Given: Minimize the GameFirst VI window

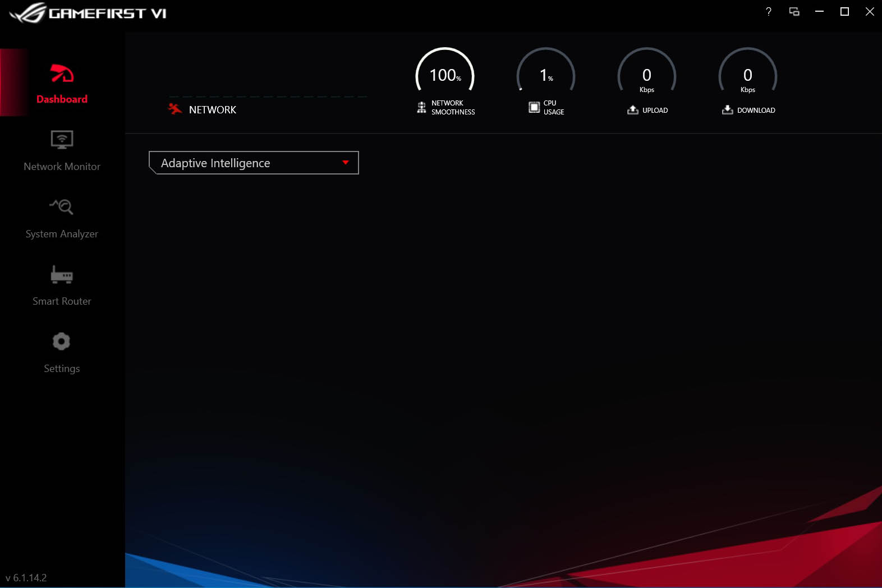Looking at the screenshot, I should coord(819,11).
